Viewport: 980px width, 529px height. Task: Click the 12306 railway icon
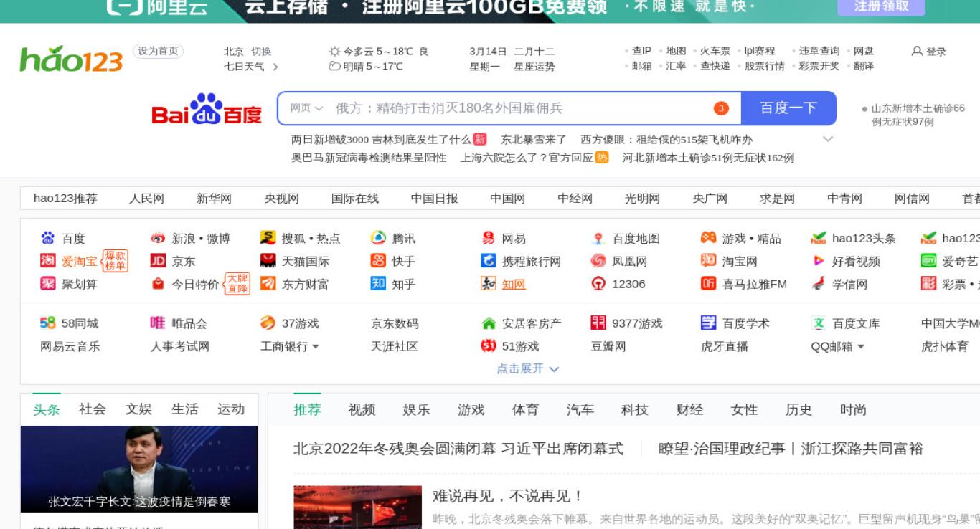pos(598,284)
